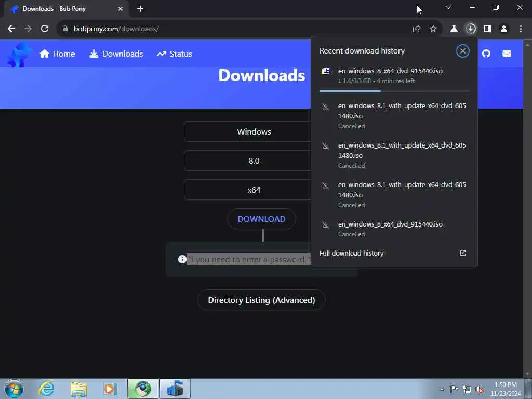Click the open-in-new-tab icon for full history
This screenshot has width=532, height=399.
pyautogui.click(x=463, y=253)
